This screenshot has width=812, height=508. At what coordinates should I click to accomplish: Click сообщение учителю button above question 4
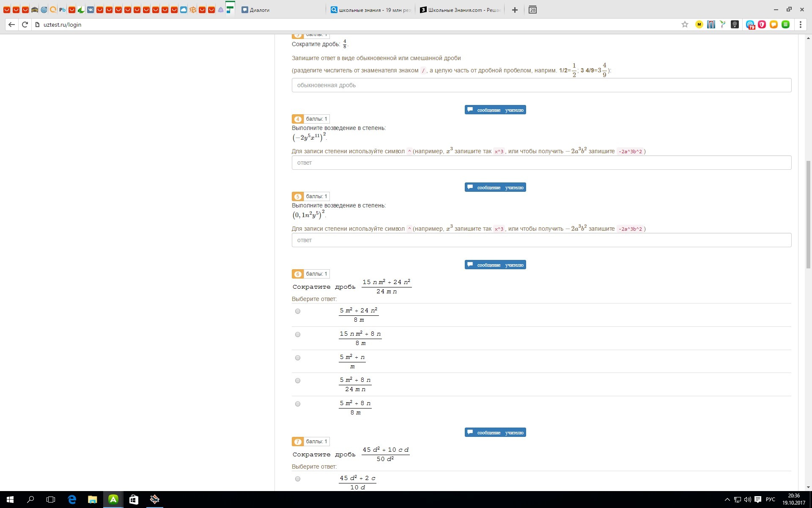tap(495, 110)
